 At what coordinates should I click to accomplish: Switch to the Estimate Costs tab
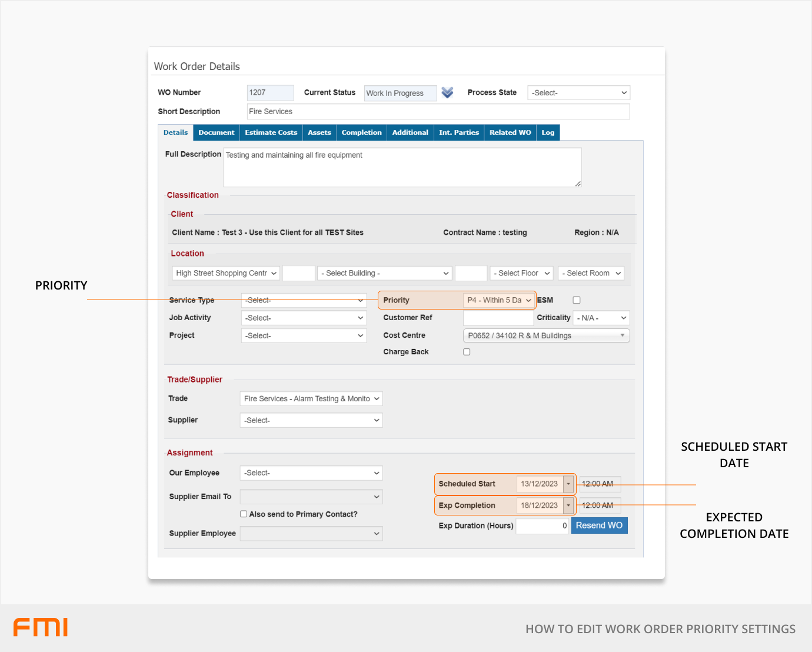271,132
